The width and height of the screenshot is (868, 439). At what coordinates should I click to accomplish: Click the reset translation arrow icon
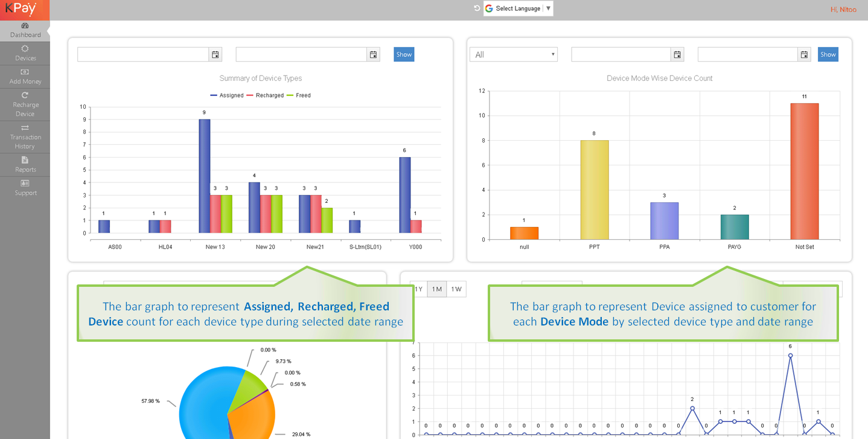click(x=477, y=8)
